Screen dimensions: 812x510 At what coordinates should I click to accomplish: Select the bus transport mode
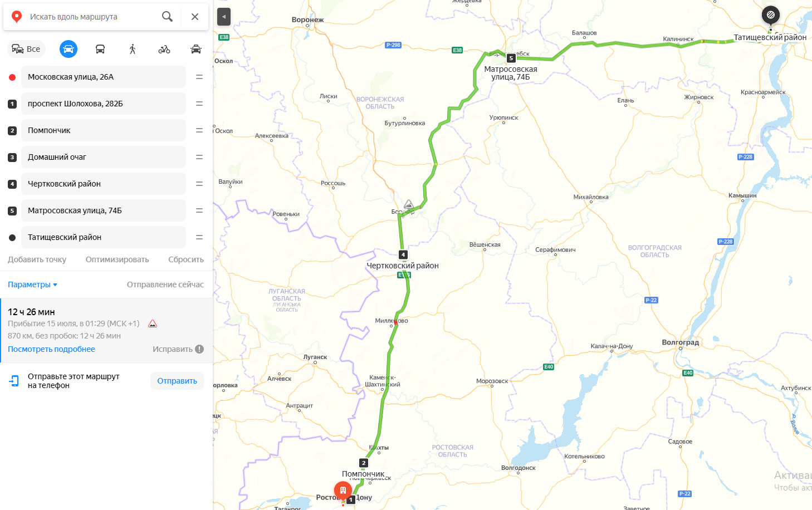[x=100, y=49]
